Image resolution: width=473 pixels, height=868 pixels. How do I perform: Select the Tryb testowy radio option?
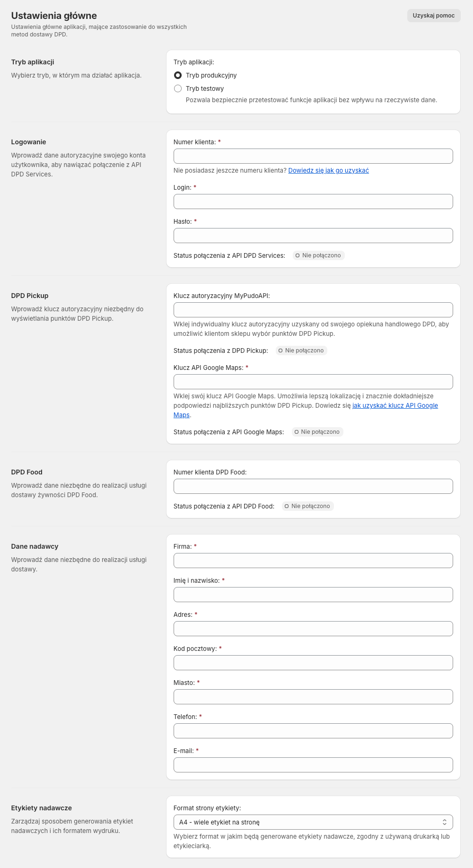tap(178, 88)
